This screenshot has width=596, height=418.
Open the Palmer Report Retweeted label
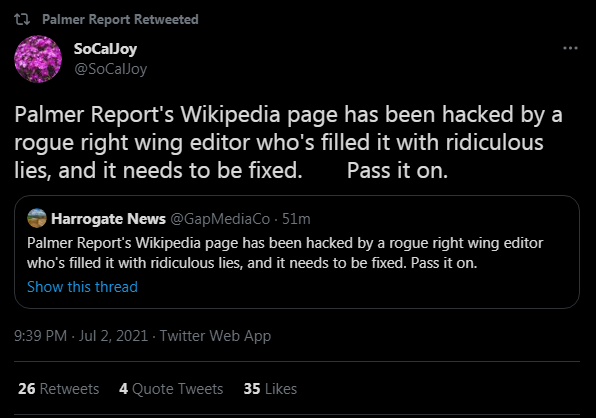120,19
